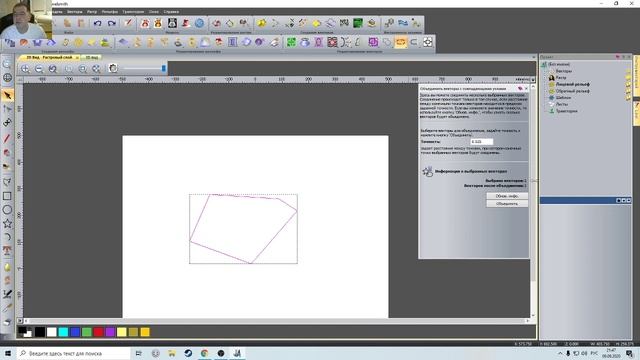Click the bitmap zoom icon at top of left toolbar

pos(7,64)
